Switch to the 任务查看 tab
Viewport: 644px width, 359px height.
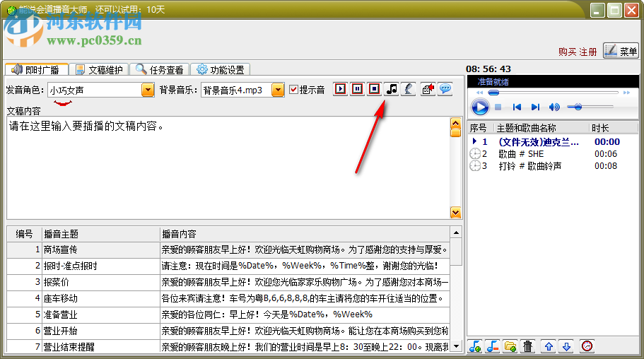click(x=159, y=69)
